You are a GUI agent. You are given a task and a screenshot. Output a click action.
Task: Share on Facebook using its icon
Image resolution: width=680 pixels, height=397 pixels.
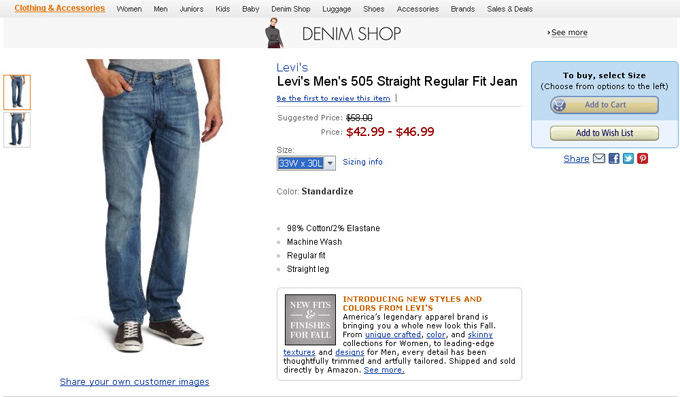(614, 158)
